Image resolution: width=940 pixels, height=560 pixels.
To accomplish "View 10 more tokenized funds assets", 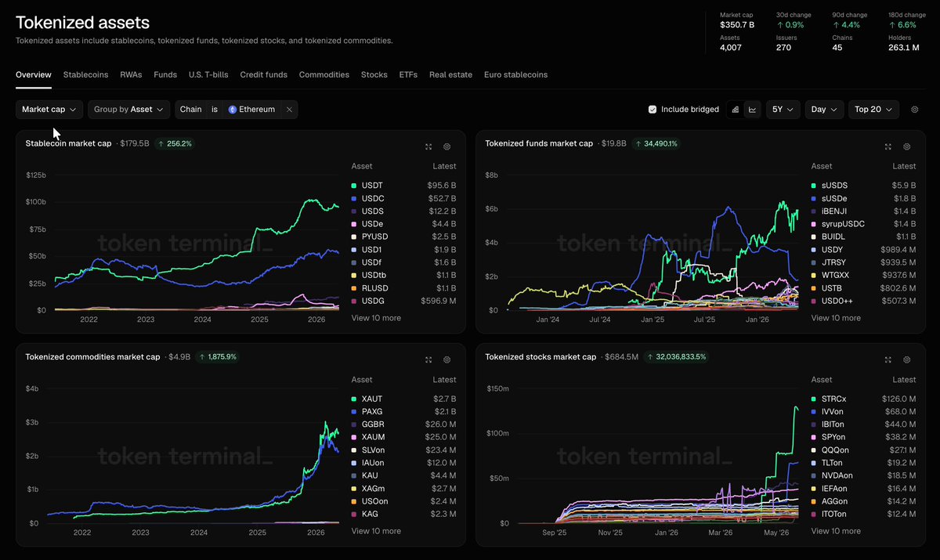I will (836, 318).
